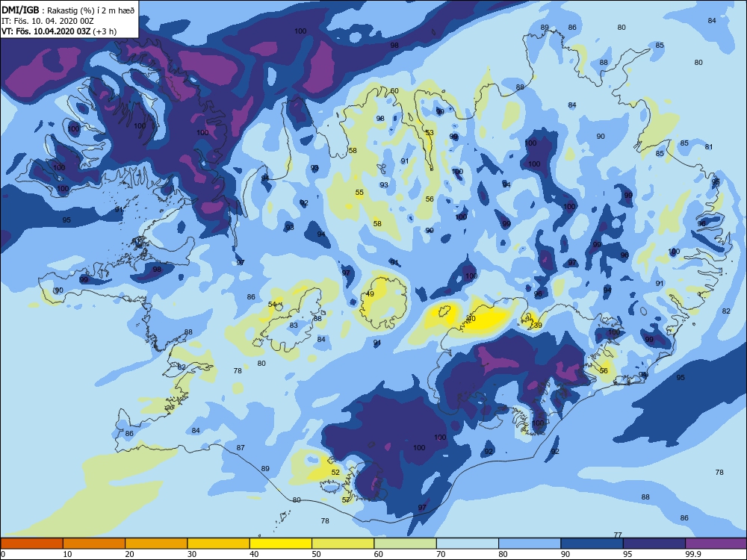Pick the golden 30–40 legend swatch
This screenshot has width=747, height=560.
[x=219, y=544]
